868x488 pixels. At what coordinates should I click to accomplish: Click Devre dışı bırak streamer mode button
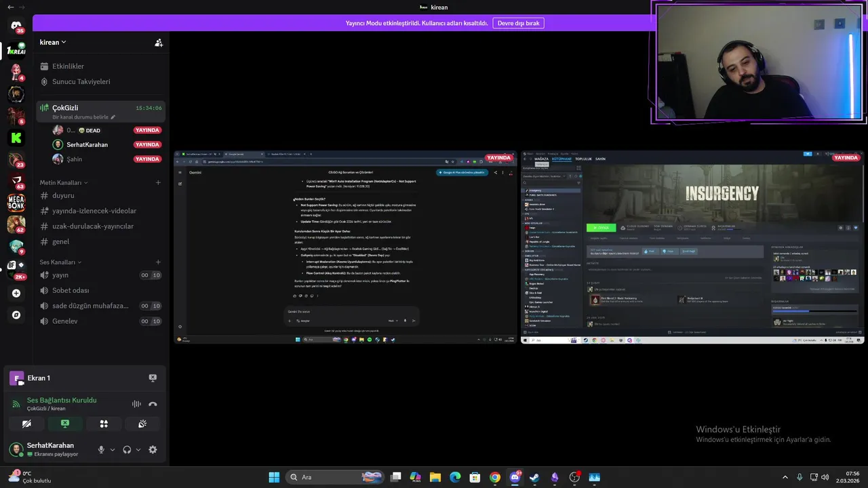click(518, 23)
